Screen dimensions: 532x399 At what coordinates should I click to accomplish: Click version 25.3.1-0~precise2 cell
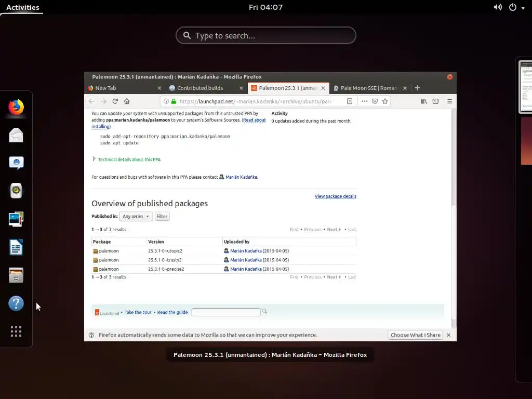tap(166, 269)
